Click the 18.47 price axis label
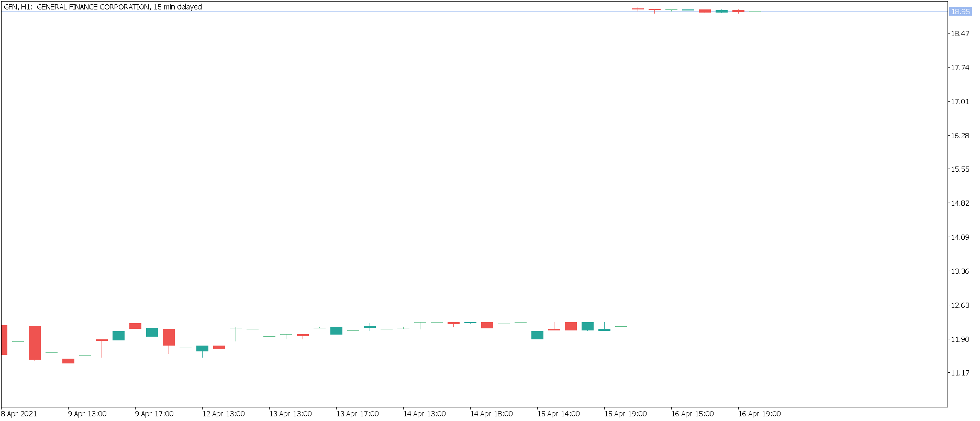 click(960, 34)
